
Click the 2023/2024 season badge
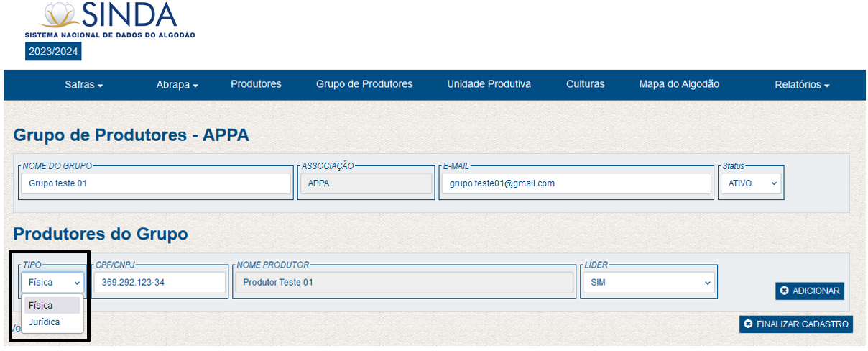[54, 52]
